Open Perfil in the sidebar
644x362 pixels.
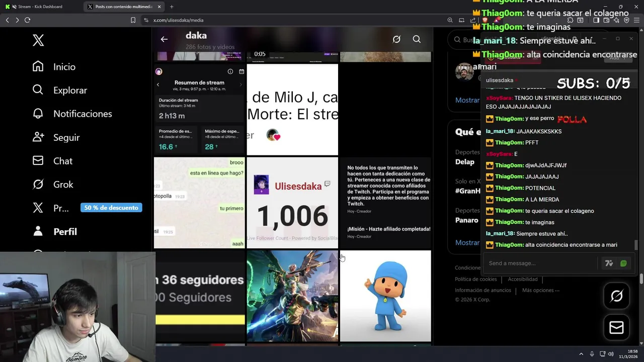pos(65,232)
